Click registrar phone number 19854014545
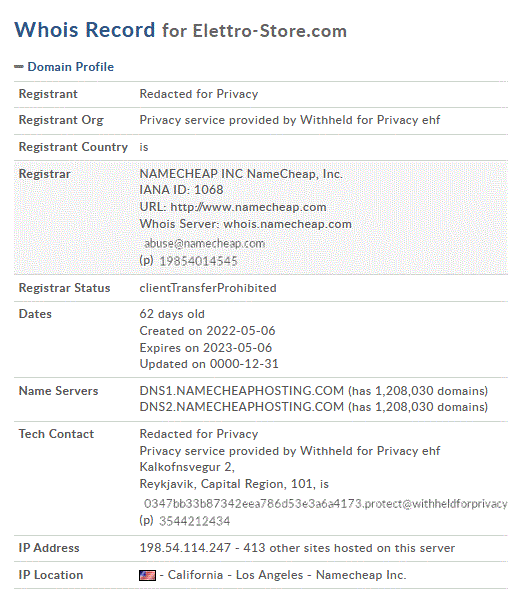Image resolution: width=508 pixels, height=591 pixels. (x=198, y=261)
